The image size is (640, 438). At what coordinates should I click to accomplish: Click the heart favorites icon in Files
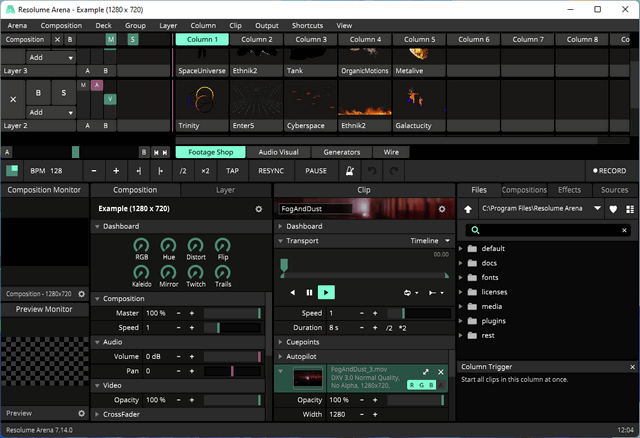[613, 209]
